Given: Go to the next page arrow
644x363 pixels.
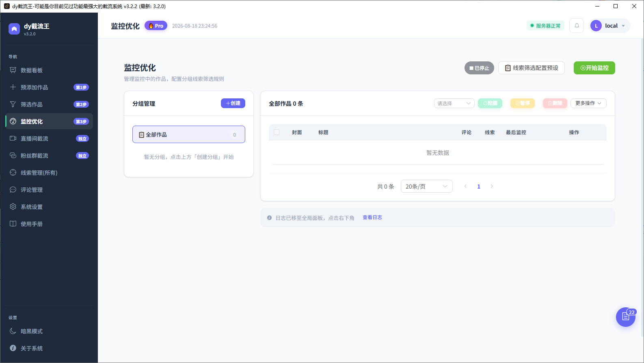Looking at the screenshot, I should click(x=492, y=186).
